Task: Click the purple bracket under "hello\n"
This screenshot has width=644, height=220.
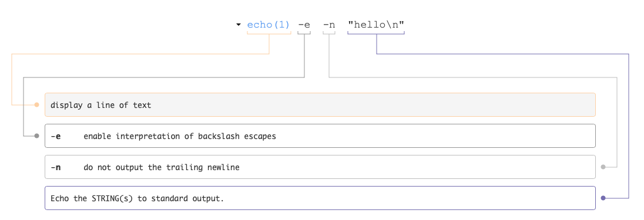Action: tap(376, 32)
